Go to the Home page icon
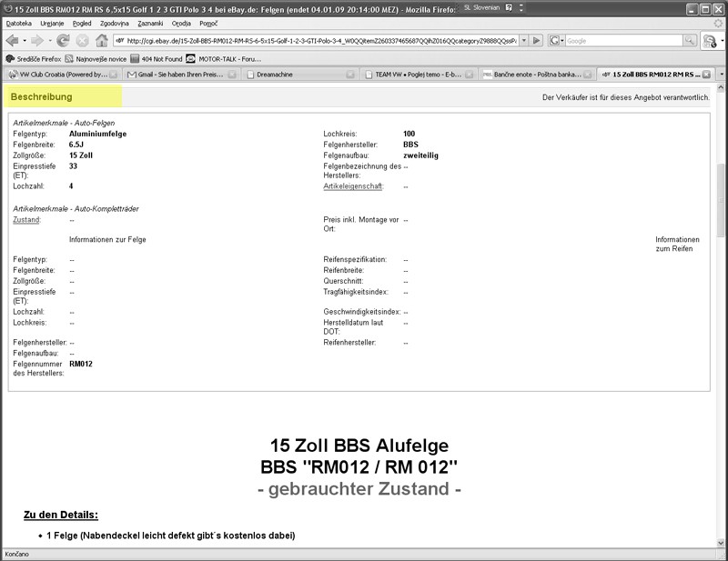 [x=102, y=41]
